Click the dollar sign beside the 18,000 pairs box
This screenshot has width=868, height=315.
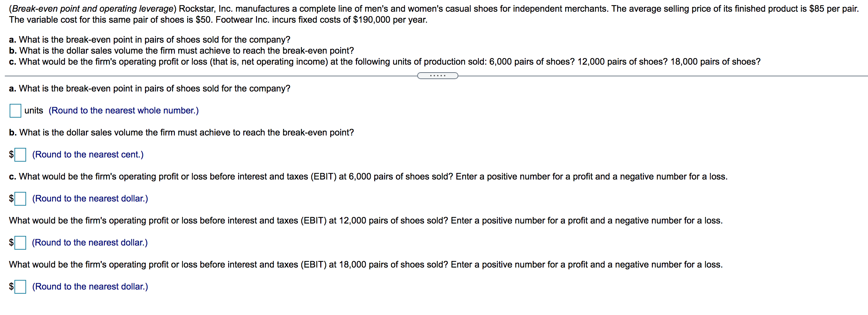[11, 287]
